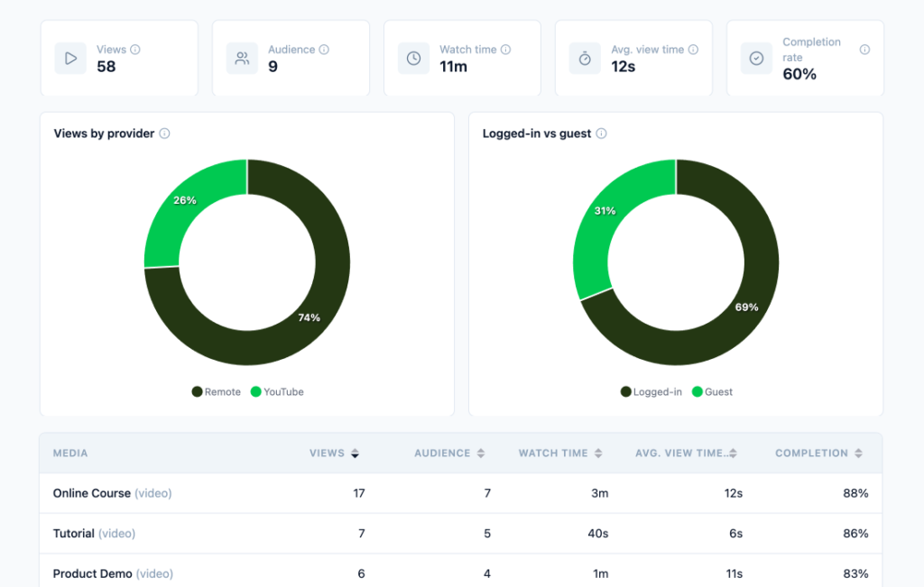Sort by the Completion column header
The image size is (924, 587).
(818, 453)
